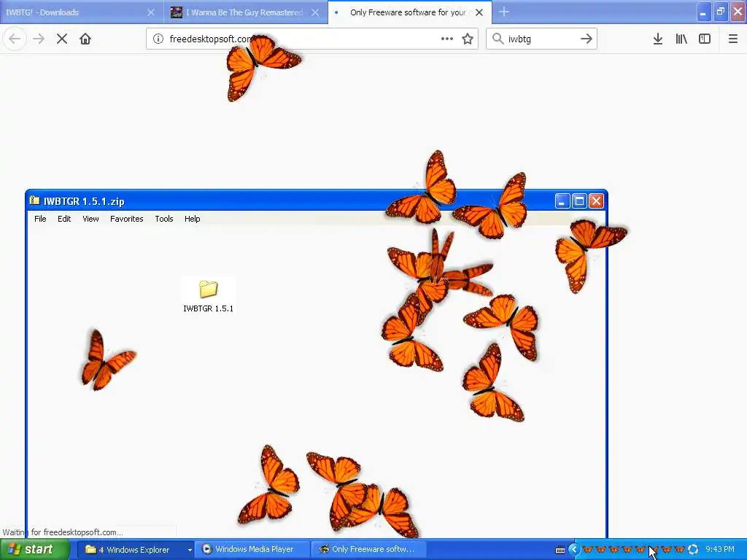Open Help menu in zip window
The width and height of the screenshot is (747, 560).
[x=193, y=219]
